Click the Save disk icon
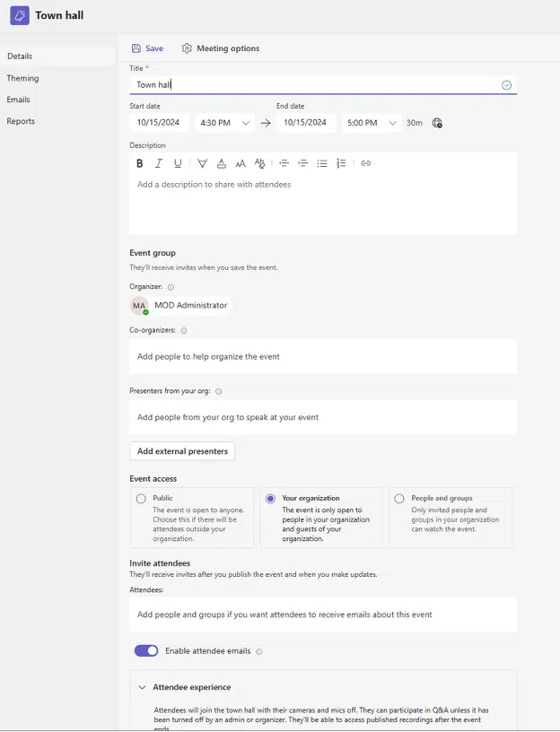 click(x=136, y=48)
